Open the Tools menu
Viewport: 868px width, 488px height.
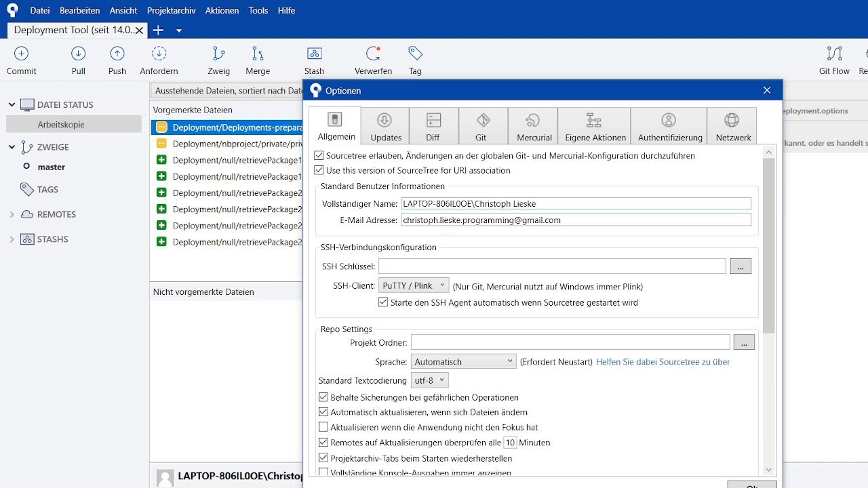tap(258, 10)
